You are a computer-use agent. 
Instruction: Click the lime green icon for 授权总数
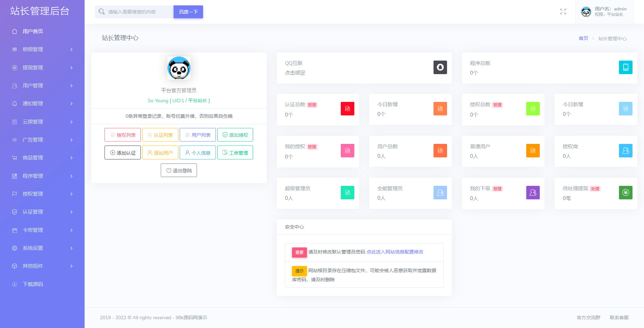click(533, 109)
